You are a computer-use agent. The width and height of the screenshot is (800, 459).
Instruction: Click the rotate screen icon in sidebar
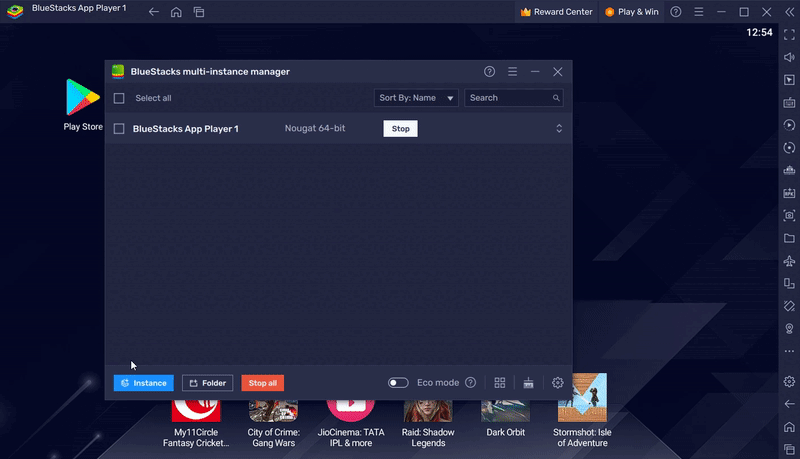point(789,284)
